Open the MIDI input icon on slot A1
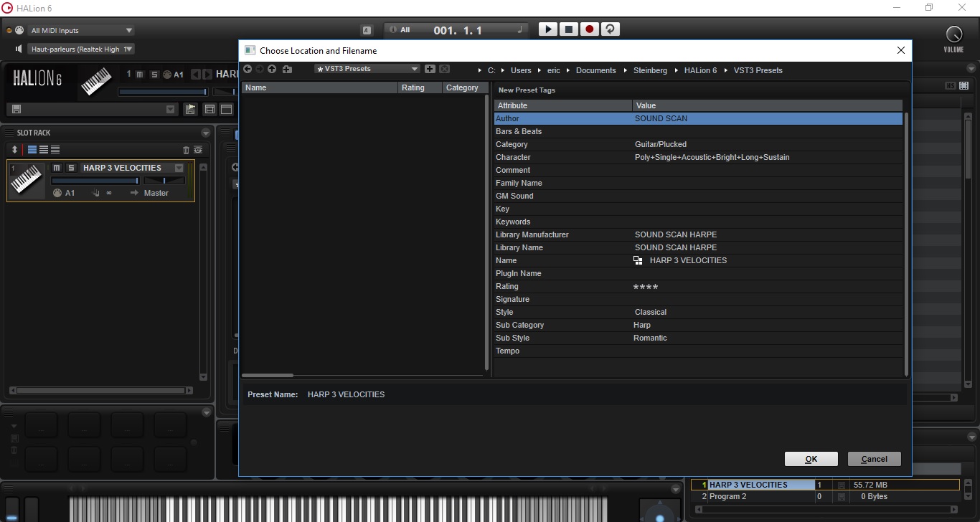980x522 pixels. (x=57, y=193)
